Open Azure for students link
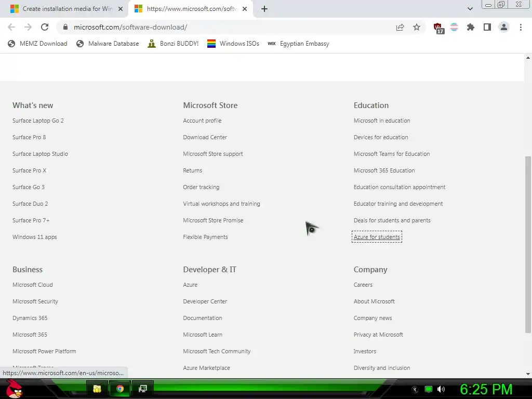Image resolution: width=532 pixels, height=399 pixels. 377,237
